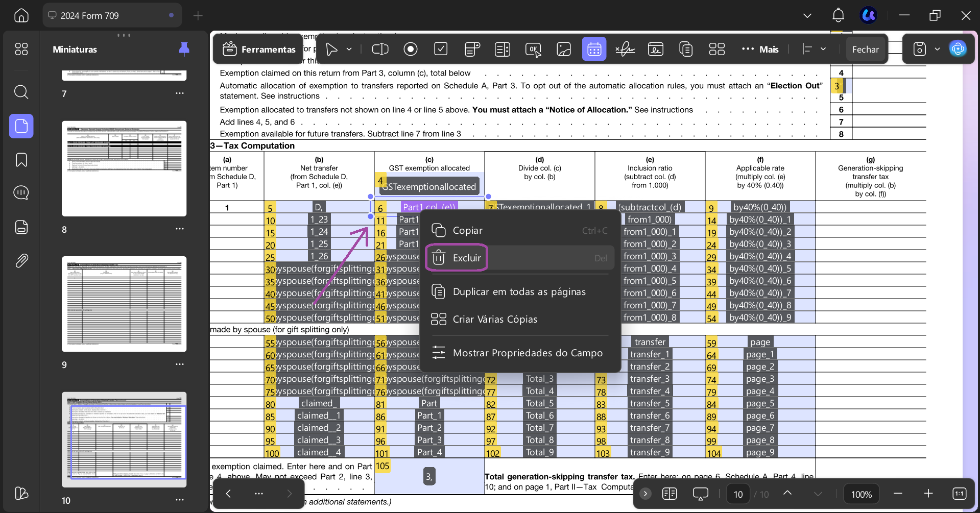
Task: Open the attachments paperclip panel
Action: (x=21, y=261)
